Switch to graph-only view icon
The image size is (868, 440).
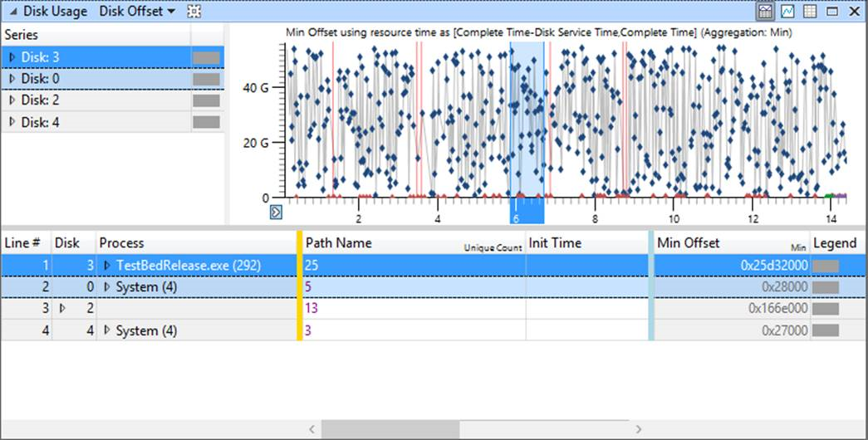[787, 11]
